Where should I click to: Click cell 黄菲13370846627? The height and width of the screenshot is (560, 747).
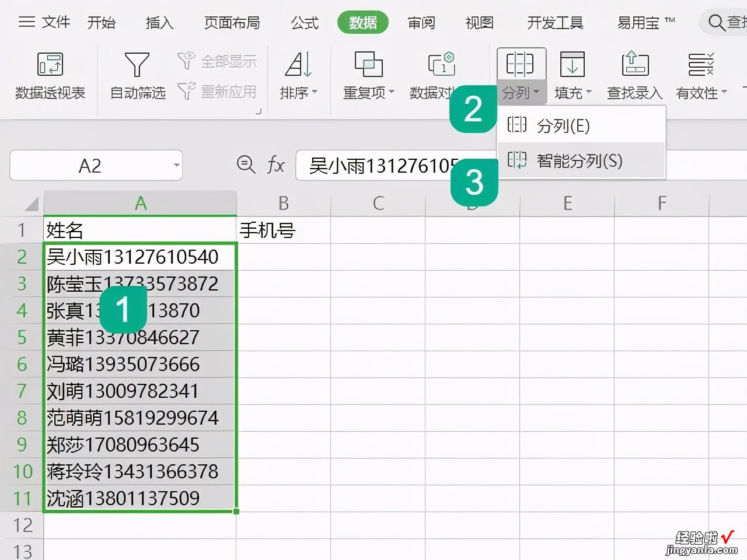click(x=140, y=337)
